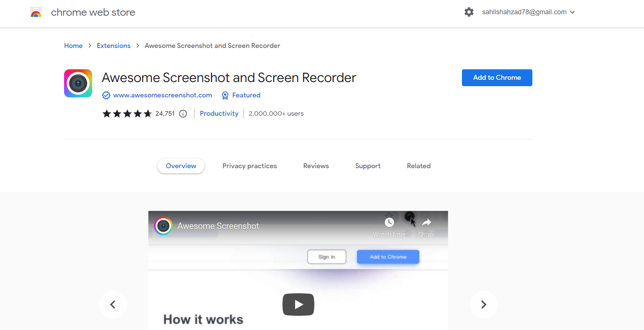This screenshot has width=644, height=330.
Task: Click the star rating row
Action: (x=127, y=113)
